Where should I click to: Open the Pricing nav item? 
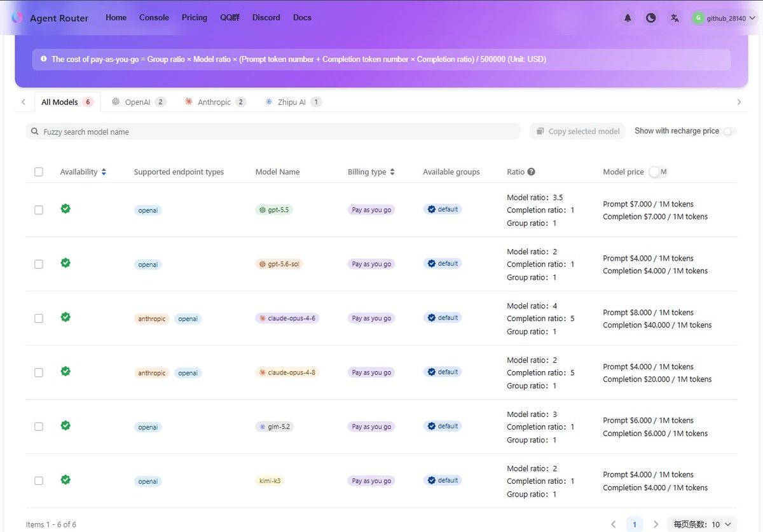point(195,17)
